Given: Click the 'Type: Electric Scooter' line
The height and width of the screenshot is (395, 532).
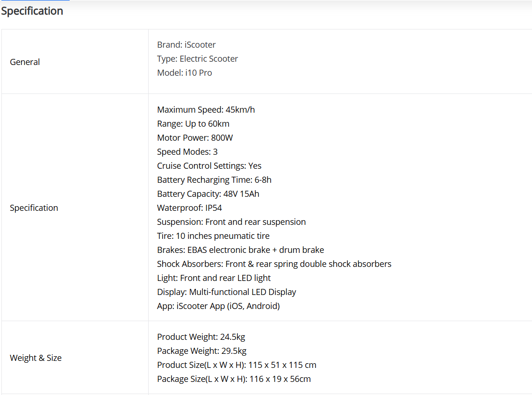Looking at the screenshot, I should tap(197, 59).
